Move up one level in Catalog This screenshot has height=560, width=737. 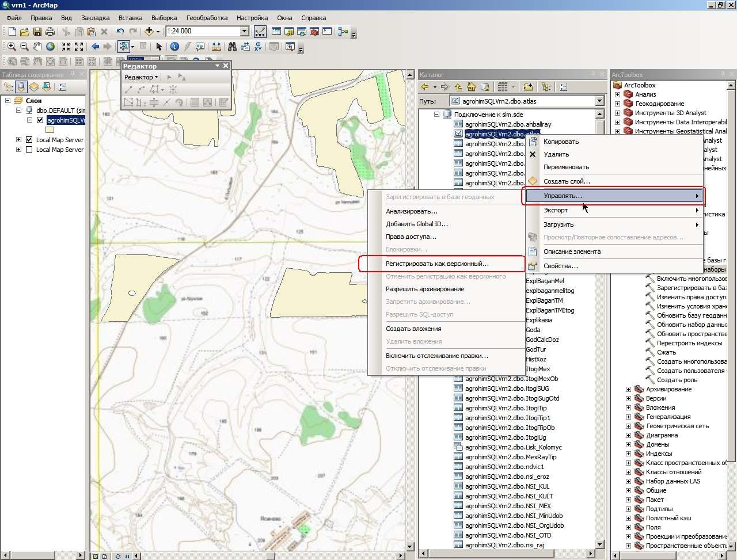click(x=458, y=87)
